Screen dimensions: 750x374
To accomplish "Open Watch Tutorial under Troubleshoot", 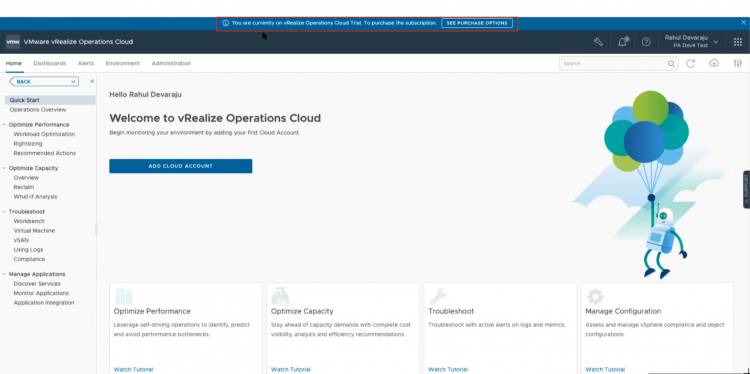I will pyautogui.click(x=448, y=369).
